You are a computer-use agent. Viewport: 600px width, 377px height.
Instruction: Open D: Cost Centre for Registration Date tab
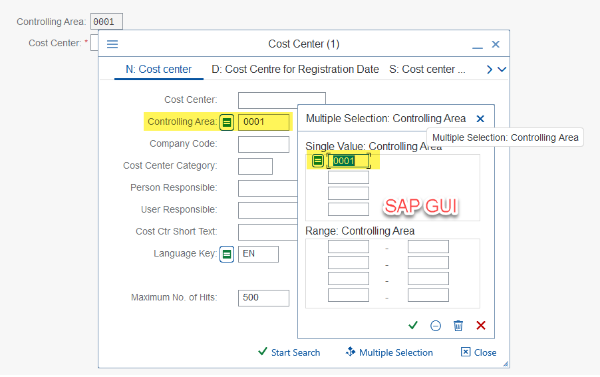(x=295, y=69)
